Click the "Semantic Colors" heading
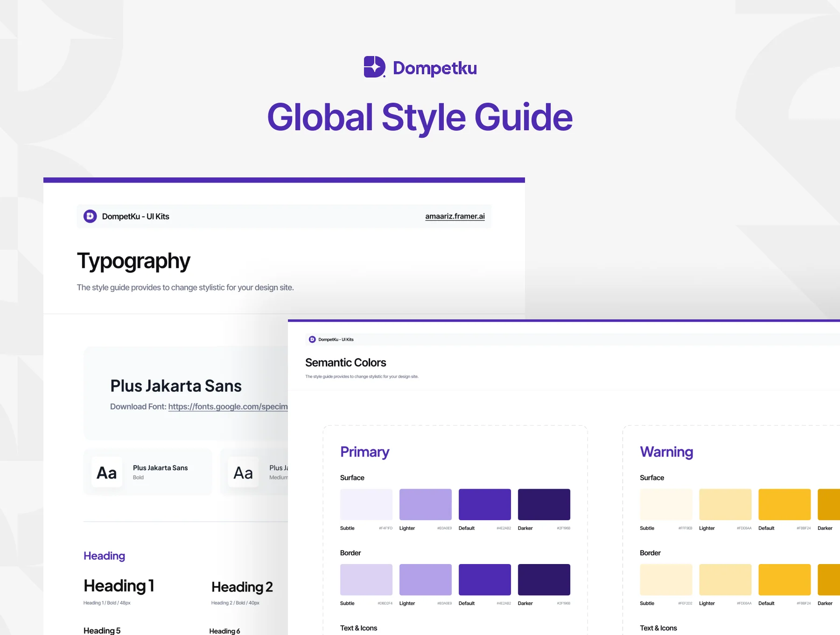The image size is (840, 635). coord(345,363)
